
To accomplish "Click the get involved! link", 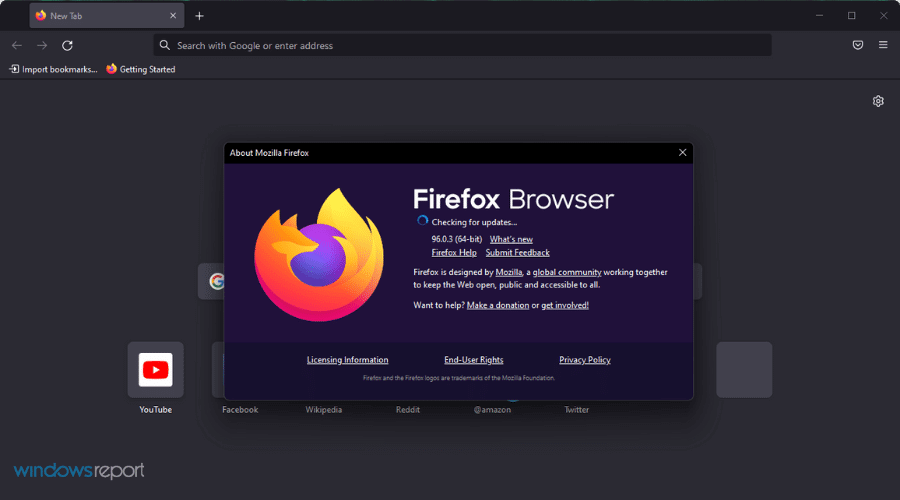I will click(565, 305).
